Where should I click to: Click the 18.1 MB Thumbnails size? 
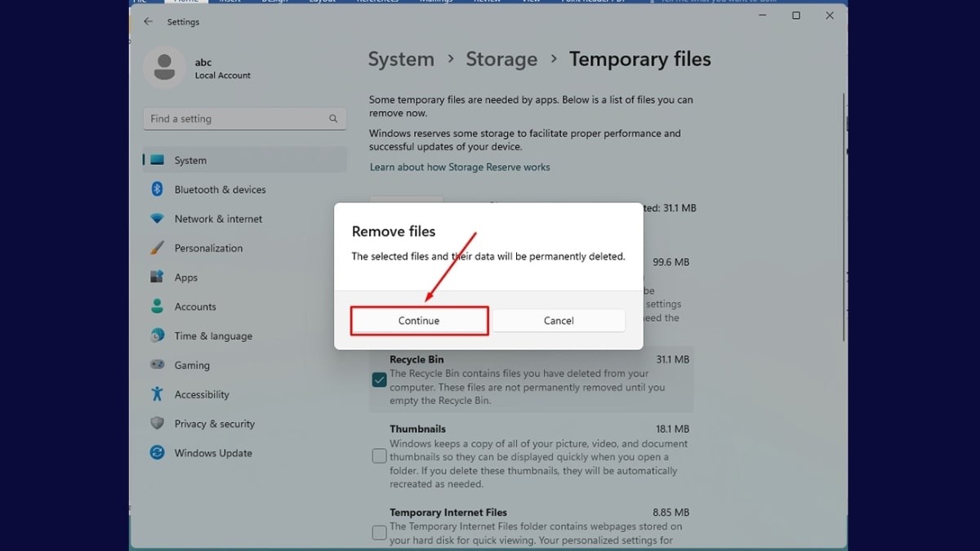(x=672, y=429)
